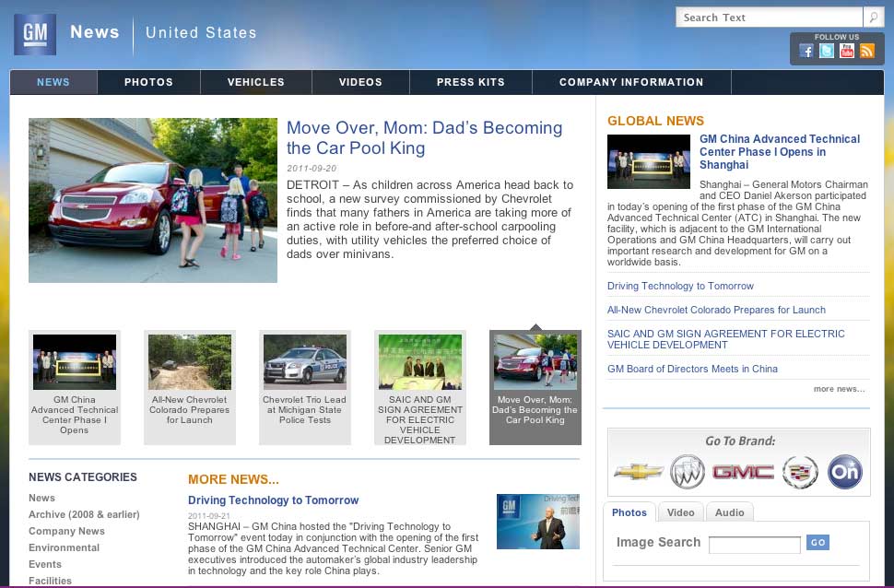
Task: Open the News menu tab
Action: 53,82
